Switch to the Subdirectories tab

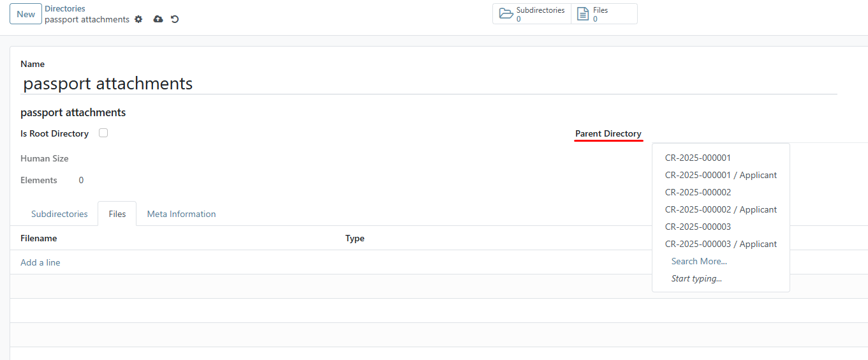point(59,214)
